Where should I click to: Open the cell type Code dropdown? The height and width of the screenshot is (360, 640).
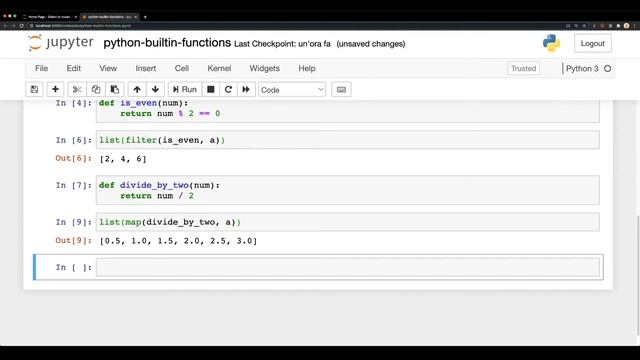pyautogui.click(x=292, y=90)
